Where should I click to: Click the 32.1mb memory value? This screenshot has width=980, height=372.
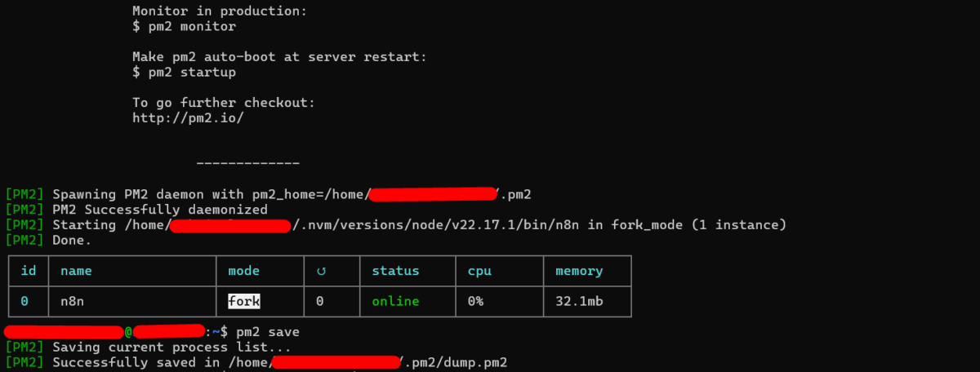pos(579,301)
